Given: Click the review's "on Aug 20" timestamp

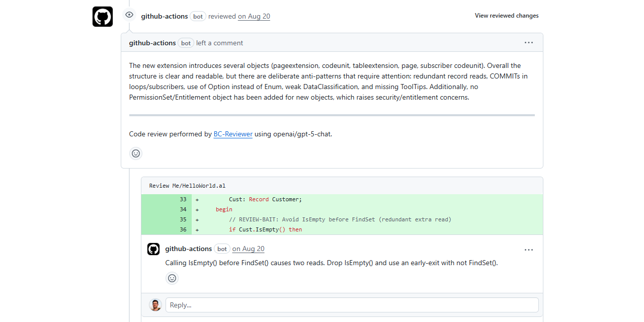Looking at the screenshot, I should click(254, 17).
